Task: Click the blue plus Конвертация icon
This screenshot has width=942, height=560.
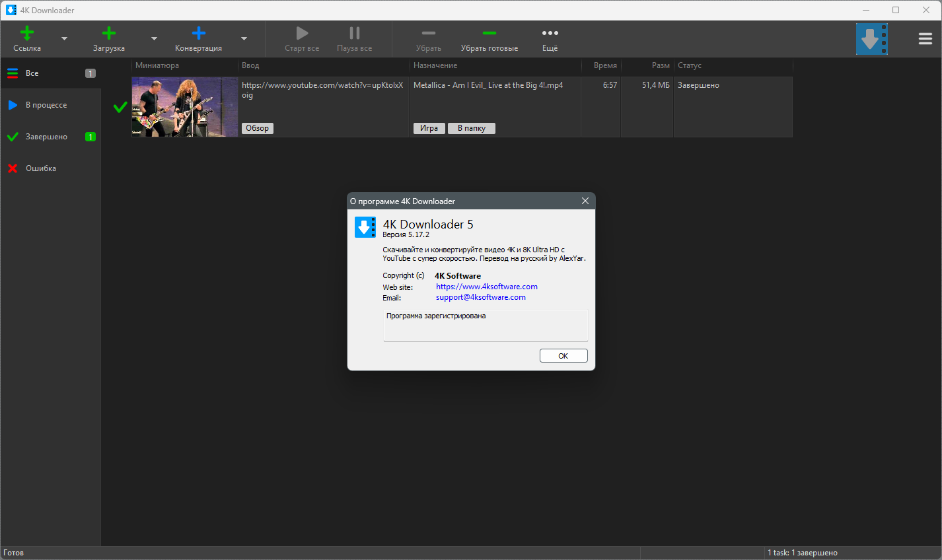Action: (198, 33)
